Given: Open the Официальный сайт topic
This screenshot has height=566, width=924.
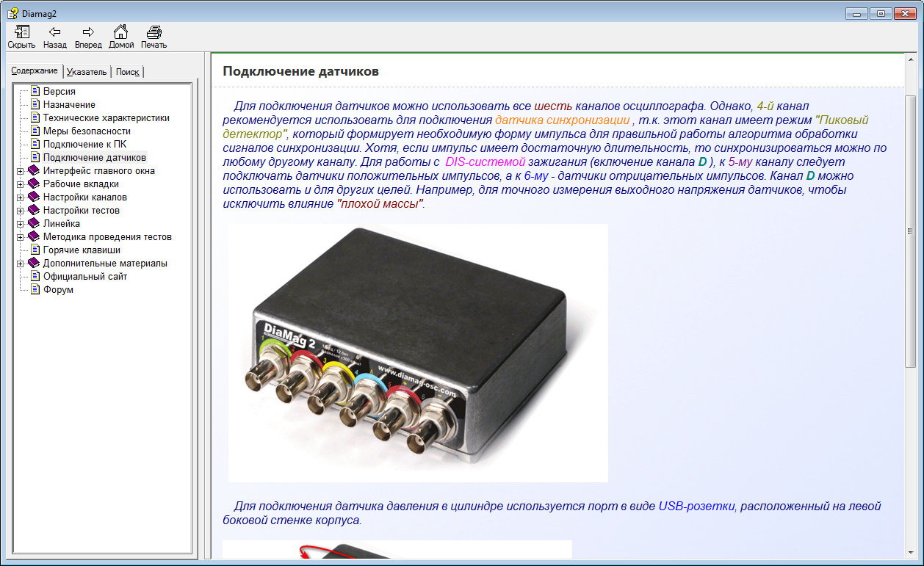Looking at the screenshot, I should coord(85,277).
